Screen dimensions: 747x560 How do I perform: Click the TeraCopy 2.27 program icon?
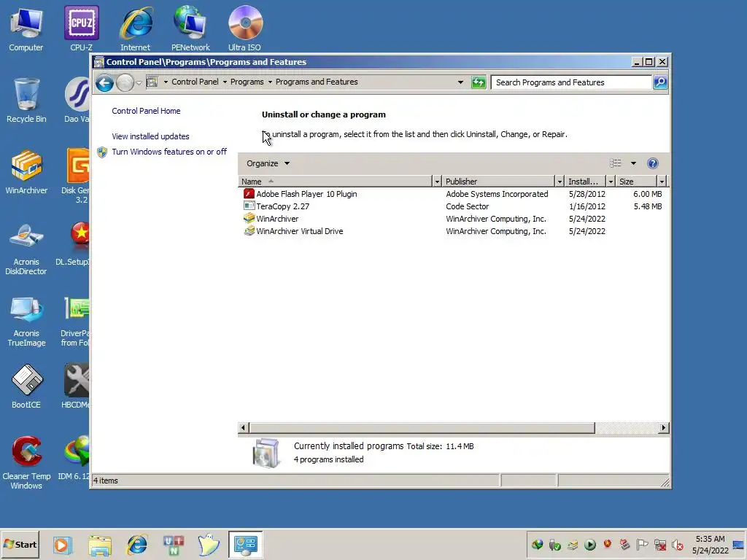249,206
